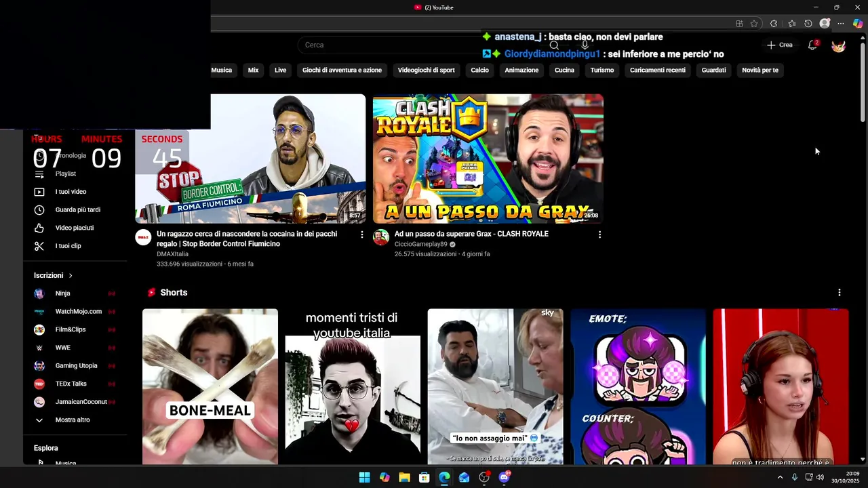Select the Mix filter chip

pyautogui.click(x=253, y=70)
